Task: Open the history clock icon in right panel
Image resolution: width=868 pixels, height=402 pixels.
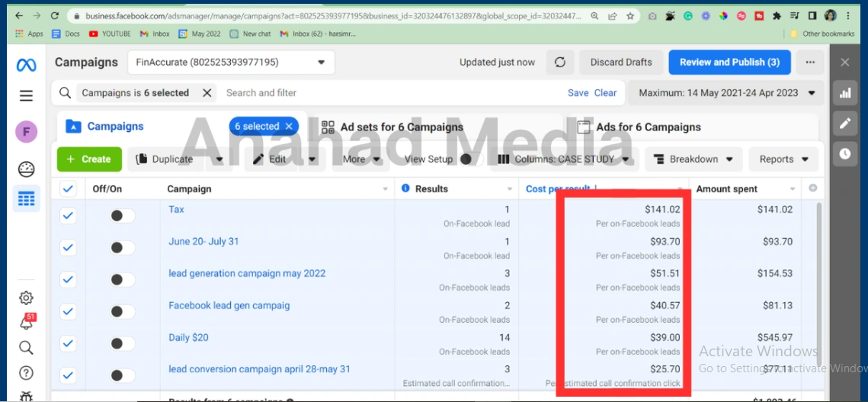Action: pos(844,153)
